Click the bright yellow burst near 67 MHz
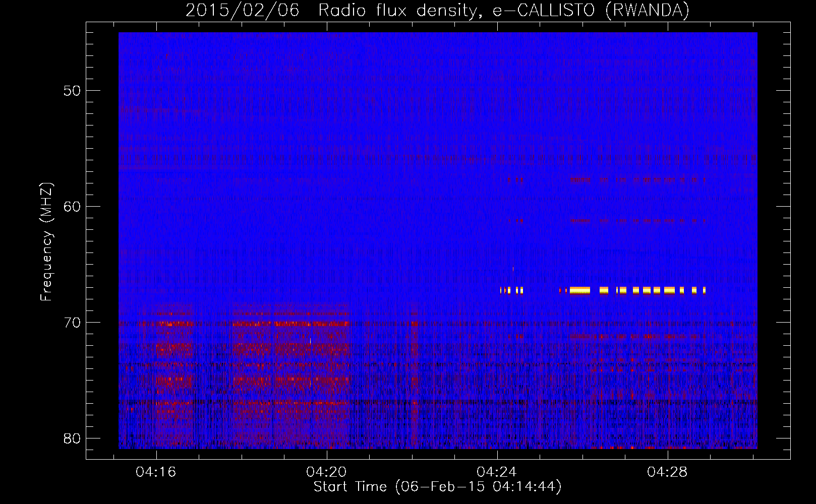 pyautogui.click(x=580, y=290)
